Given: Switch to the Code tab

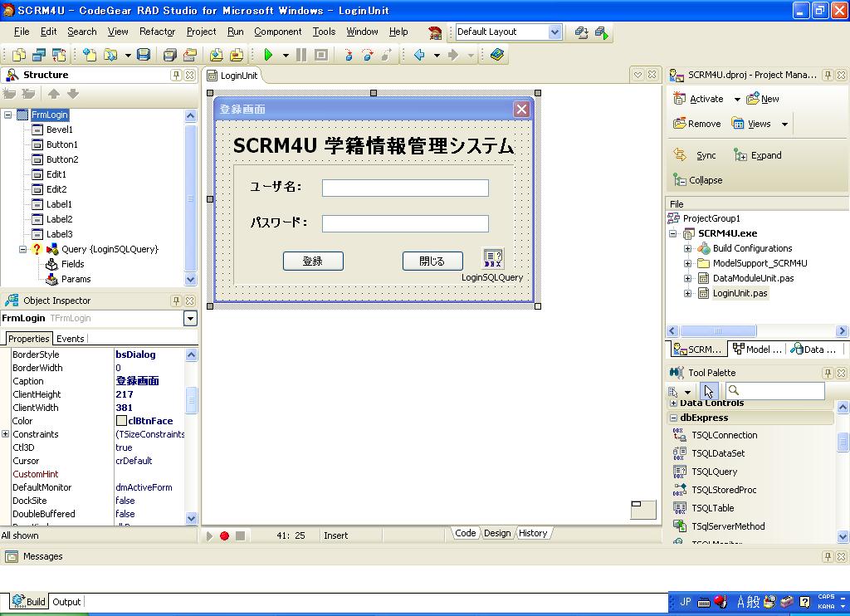Looking at the screenshot, I should pyautogui.click(x=465, y=533).
